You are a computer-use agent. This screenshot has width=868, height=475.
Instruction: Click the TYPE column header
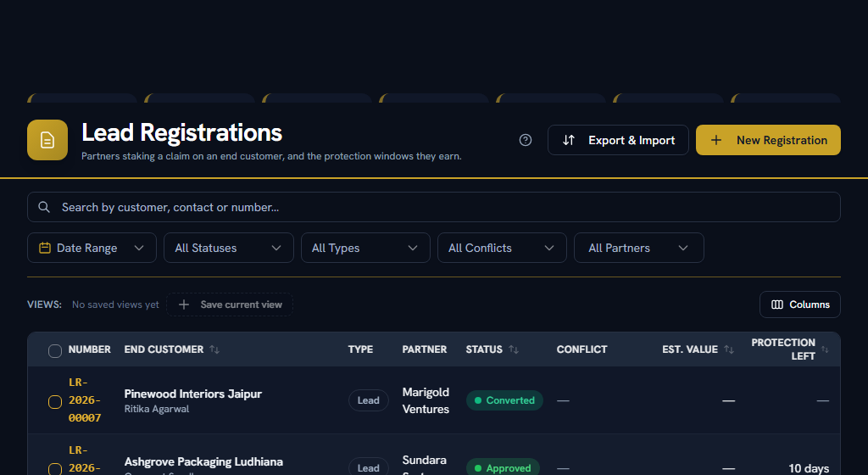(360, 349)
